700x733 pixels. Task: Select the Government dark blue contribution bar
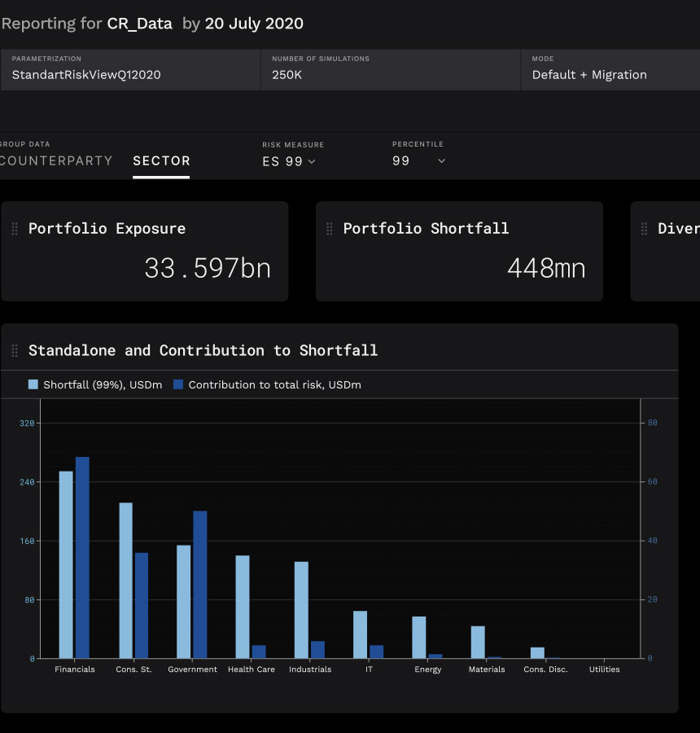[x=199, y=584]
